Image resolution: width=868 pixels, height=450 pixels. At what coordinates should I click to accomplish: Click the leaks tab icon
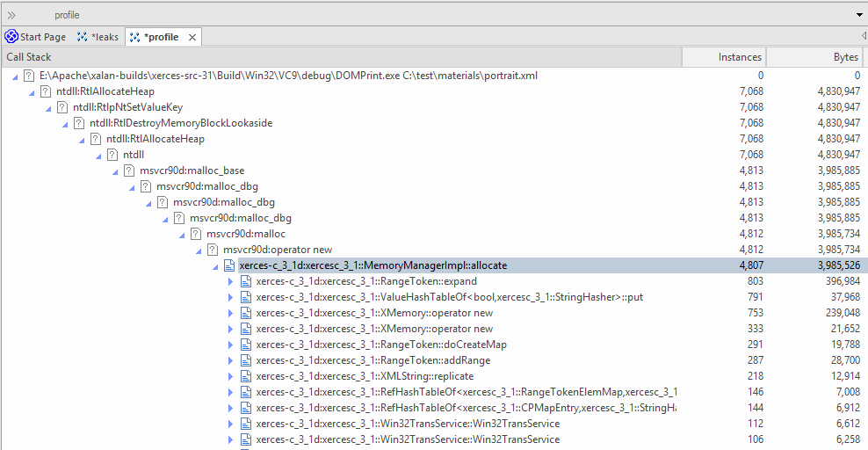pos(83,37)
